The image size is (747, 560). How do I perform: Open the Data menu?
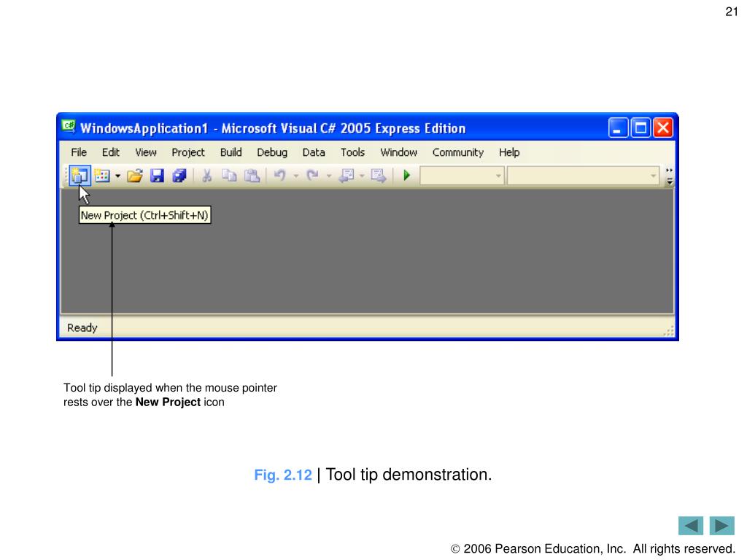314,152
